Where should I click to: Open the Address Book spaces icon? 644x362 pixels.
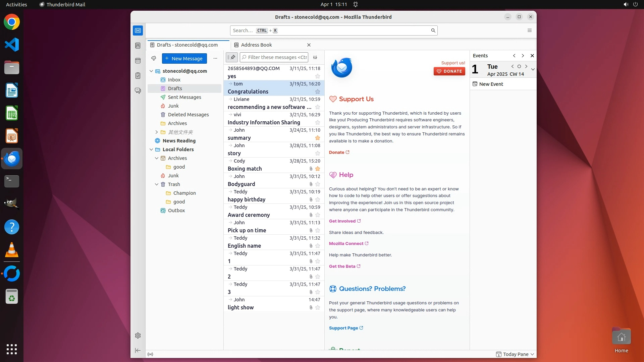[x=138, y=46]
